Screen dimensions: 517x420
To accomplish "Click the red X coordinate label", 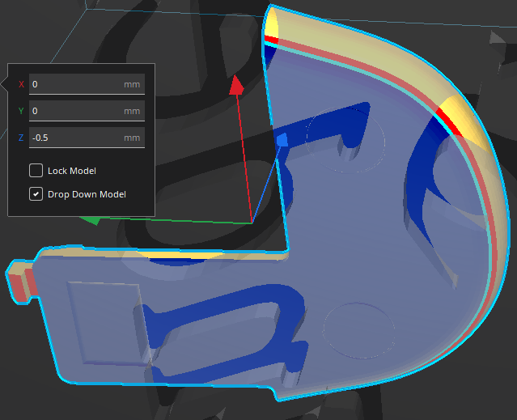I will (21, 84).
